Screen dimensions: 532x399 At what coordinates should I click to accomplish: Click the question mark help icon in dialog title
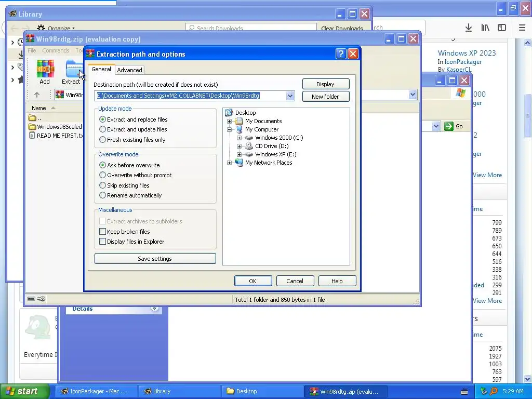click(341, 54)
